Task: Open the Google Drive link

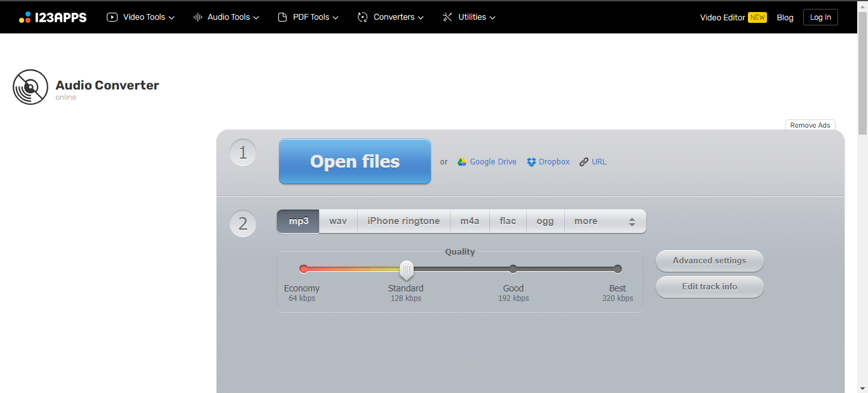Action: [x=493, y=162]
